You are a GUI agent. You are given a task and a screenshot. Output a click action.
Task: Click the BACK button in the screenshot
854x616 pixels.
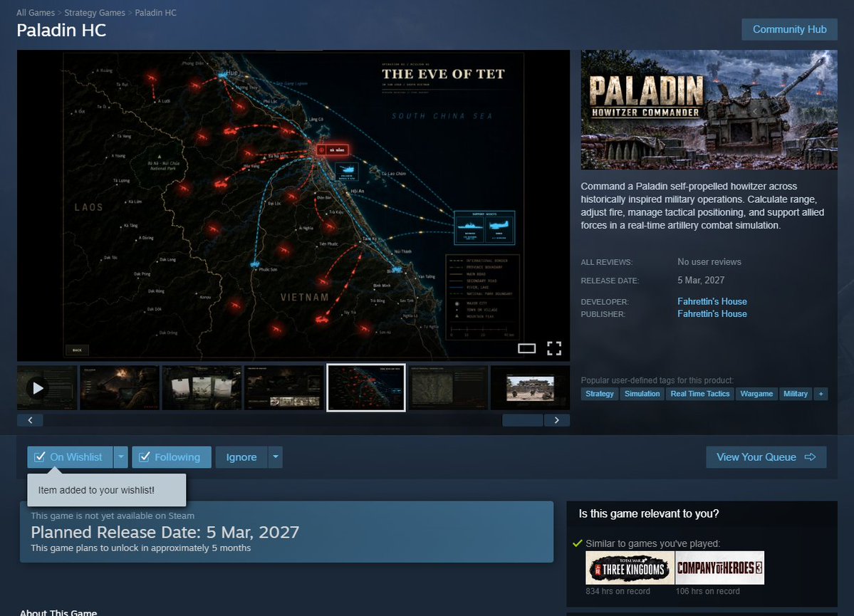pos(77,350)
